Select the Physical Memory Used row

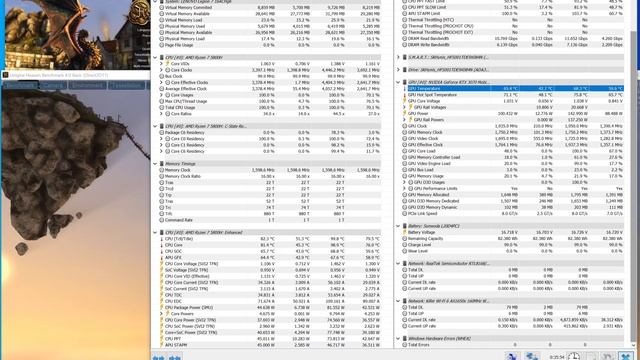coord(270,26)
